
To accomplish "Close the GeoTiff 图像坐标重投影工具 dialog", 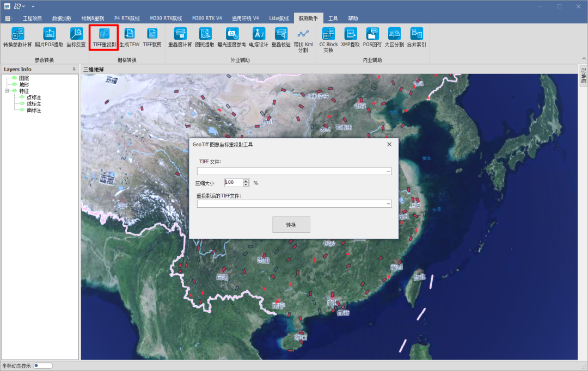I will tap(389, 144).
